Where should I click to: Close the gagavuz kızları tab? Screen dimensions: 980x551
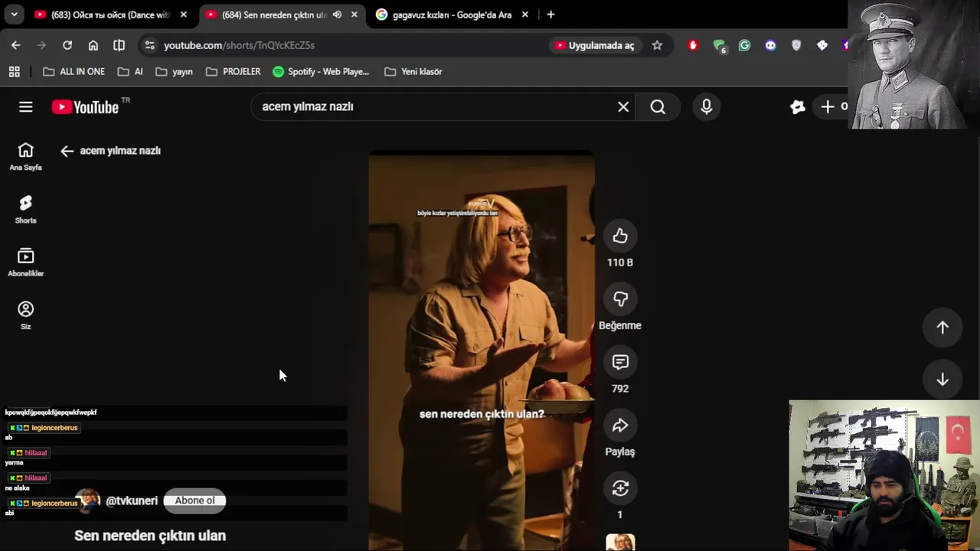click(x=524, y=15)
